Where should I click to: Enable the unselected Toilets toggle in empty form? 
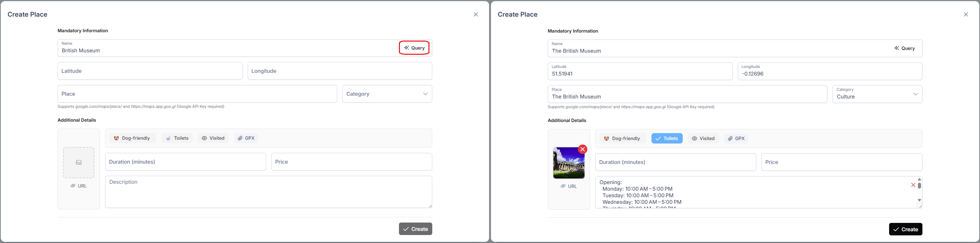[177, 138]
